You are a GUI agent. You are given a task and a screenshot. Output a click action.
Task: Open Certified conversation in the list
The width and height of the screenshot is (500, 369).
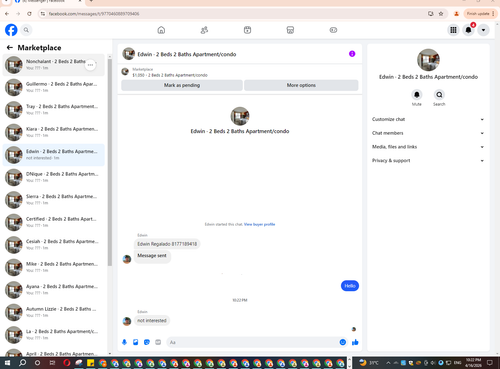54,222
